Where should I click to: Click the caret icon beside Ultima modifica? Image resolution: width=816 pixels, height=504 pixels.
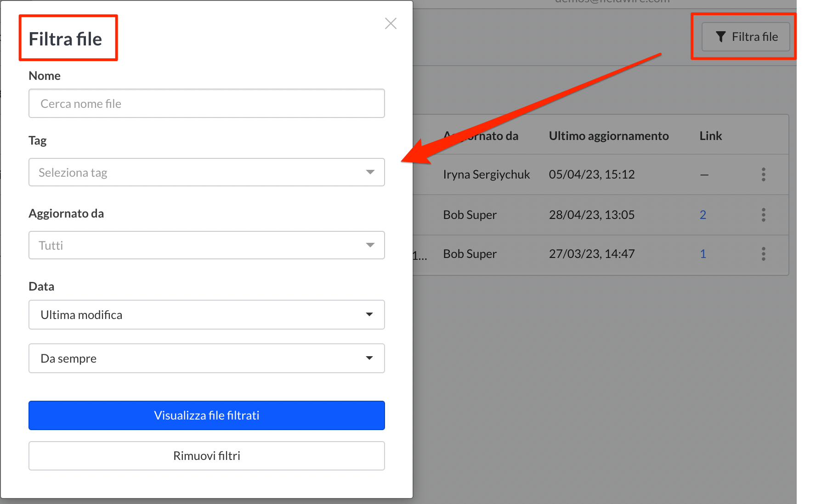(x=369, y=315)
